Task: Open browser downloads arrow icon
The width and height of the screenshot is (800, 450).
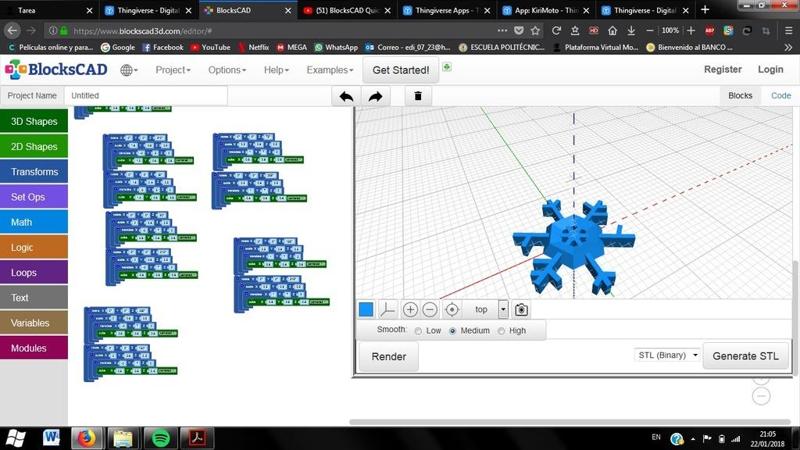Action: (x=631, y=31)
